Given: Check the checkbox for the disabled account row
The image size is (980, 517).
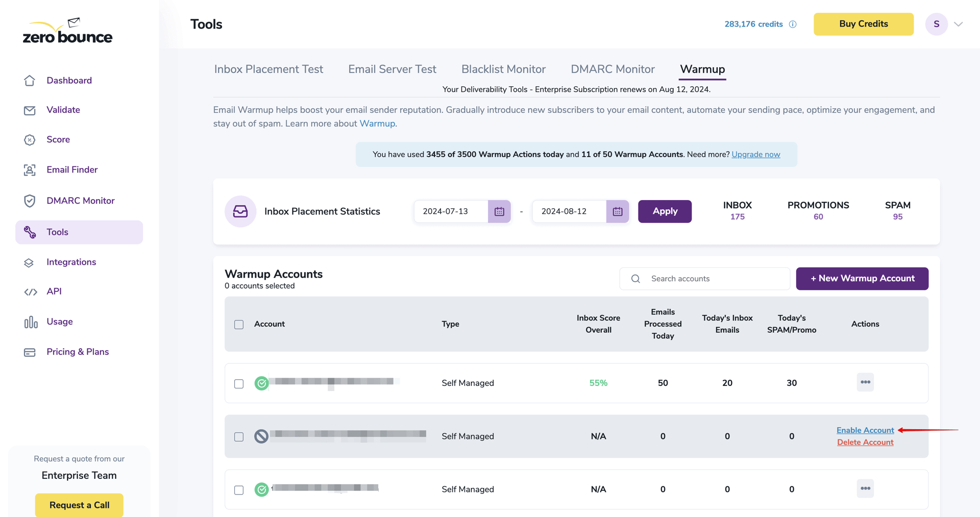Looking at the screenshot, I should click(x=238, y=437).
